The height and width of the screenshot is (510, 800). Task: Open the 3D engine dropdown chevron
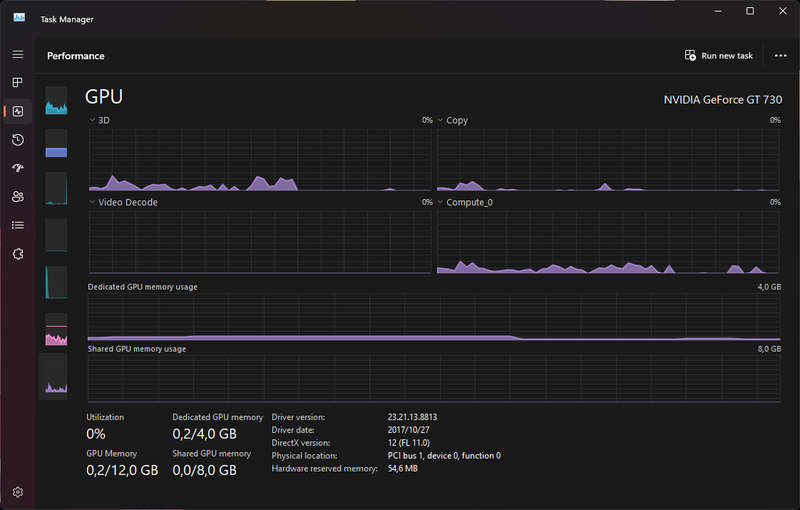(92, 120)
